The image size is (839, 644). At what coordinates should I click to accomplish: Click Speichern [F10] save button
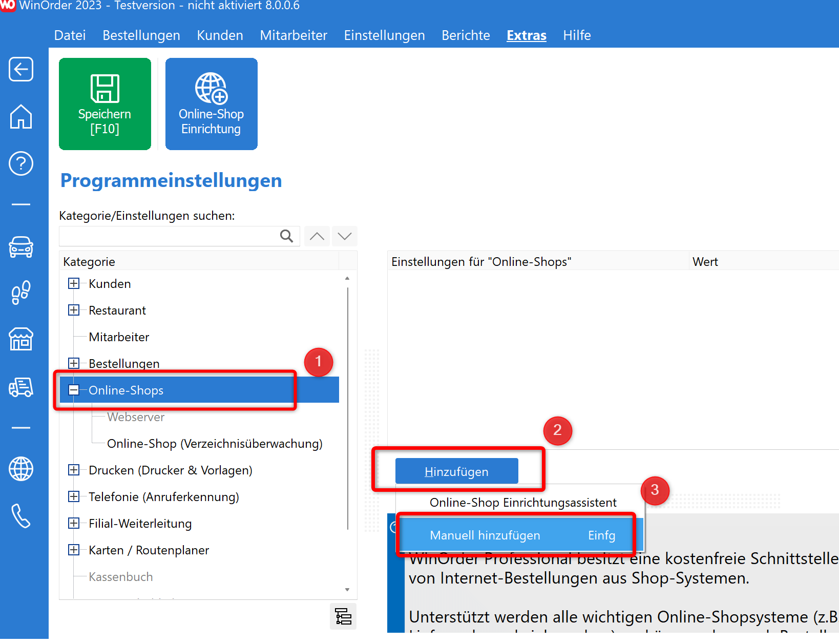click(x=105, y=104)
